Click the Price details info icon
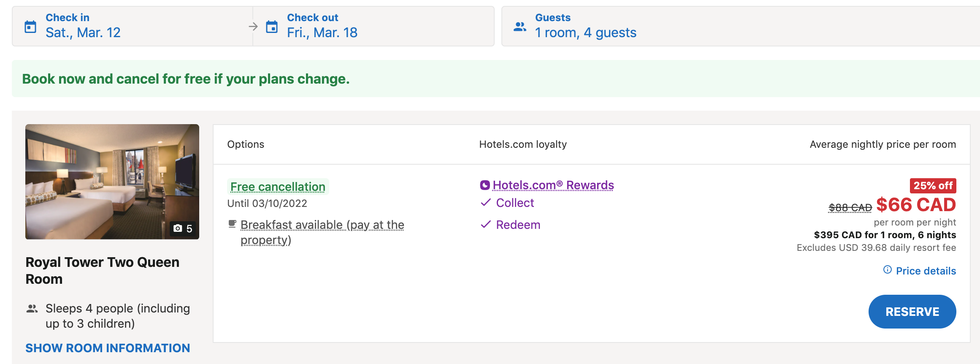The image size is (980, 364). point(888,270)
